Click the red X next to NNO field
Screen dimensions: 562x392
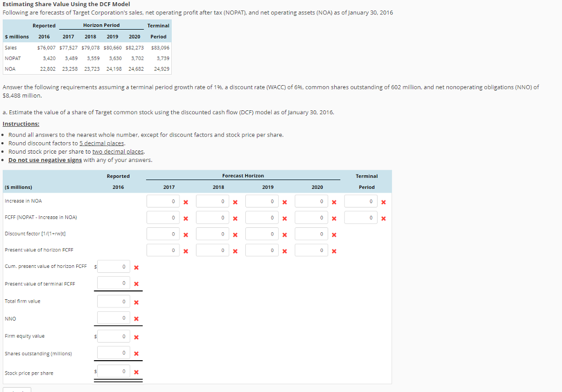tap(136, 318)
